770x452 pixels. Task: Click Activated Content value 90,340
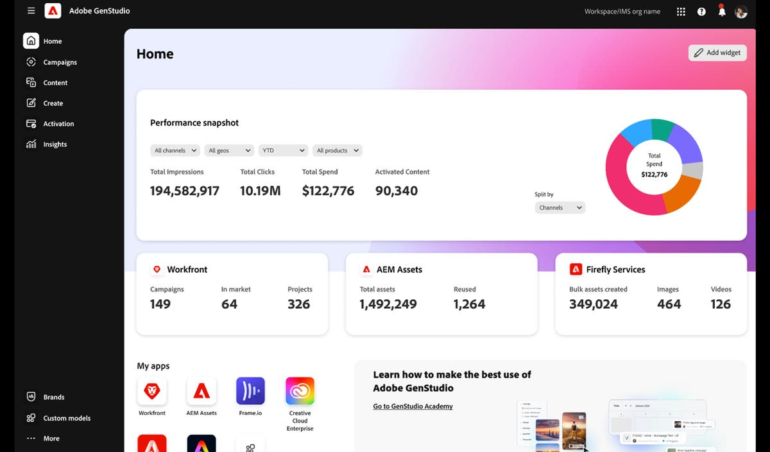click(x=396, y=191)
